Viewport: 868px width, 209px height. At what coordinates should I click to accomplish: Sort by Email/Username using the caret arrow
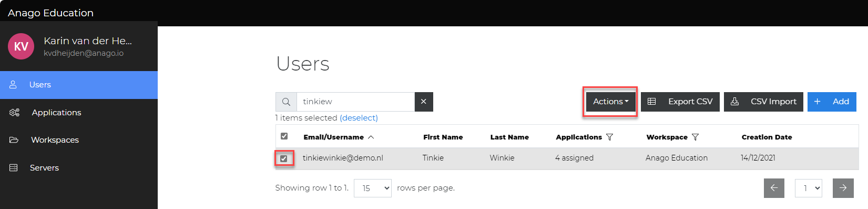point(371,137)
